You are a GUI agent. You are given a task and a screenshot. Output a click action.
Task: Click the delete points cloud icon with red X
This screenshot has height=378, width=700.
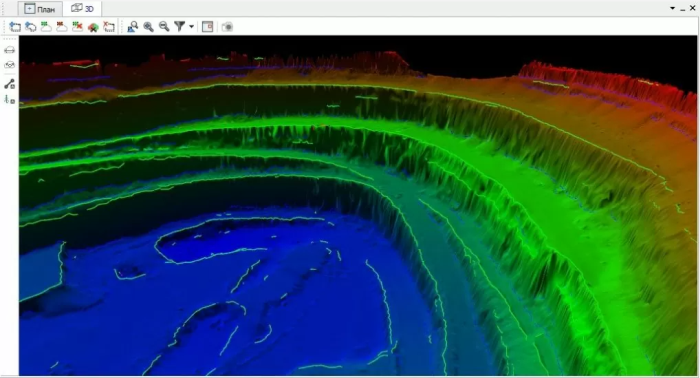coord(77,27)
